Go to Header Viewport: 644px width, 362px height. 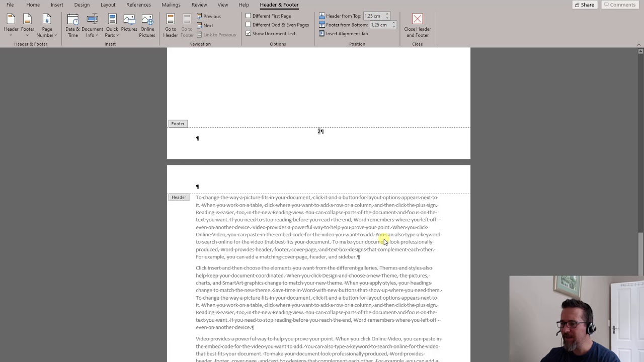pyautogui.click(x=170, y=25)
